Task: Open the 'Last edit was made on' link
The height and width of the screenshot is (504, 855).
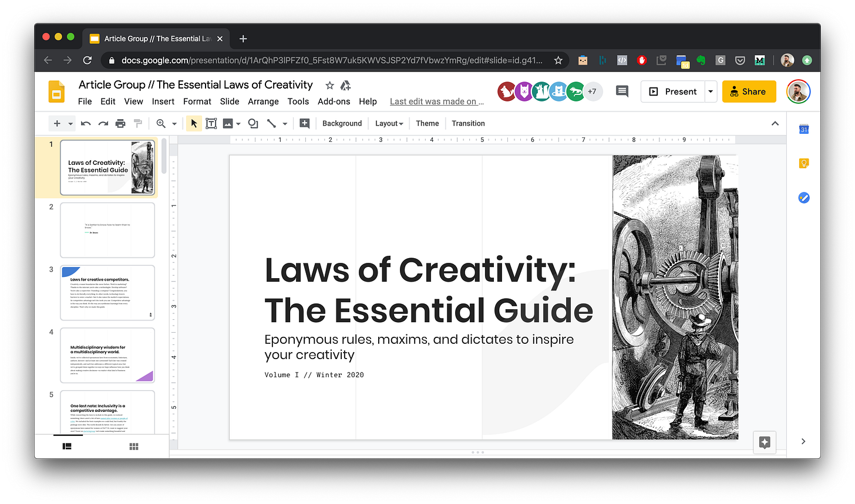Action: point(437,102)
